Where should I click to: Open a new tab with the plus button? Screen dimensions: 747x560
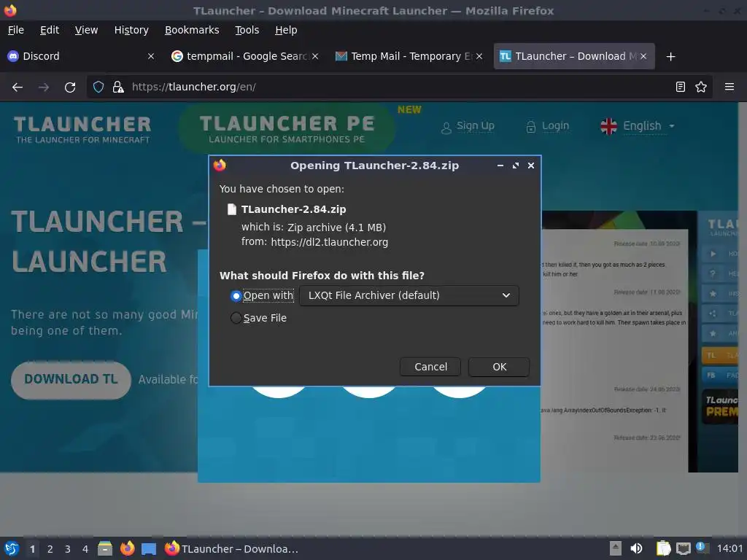(670, 57)
